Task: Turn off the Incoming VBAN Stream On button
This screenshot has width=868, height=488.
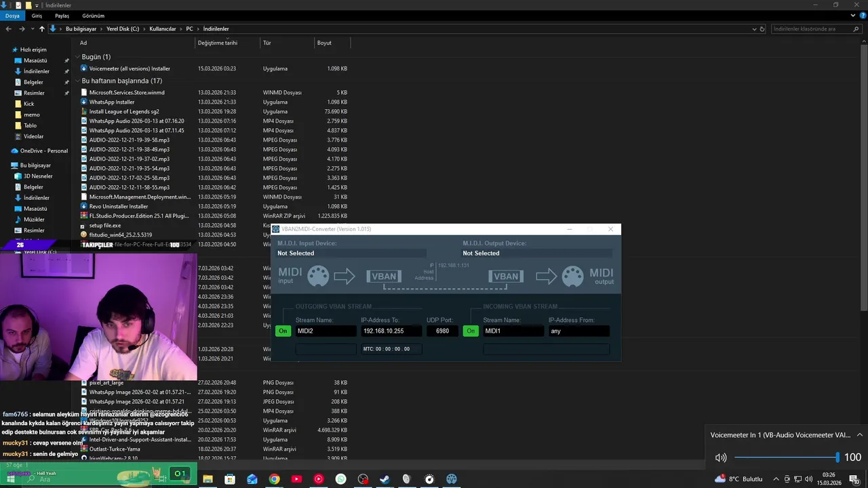Action: click(471, 331)
